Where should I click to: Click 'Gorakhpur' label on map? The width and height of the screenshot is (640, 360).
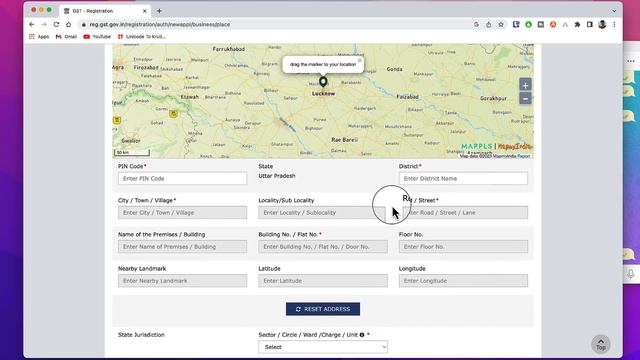coord(493,98)
